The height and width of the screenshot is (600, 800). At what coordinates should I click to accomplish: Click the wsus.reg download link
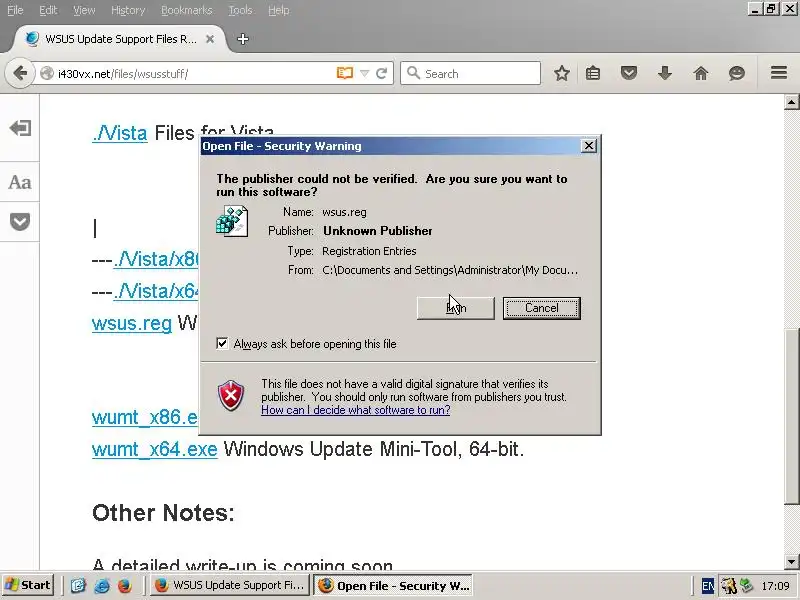132,323
